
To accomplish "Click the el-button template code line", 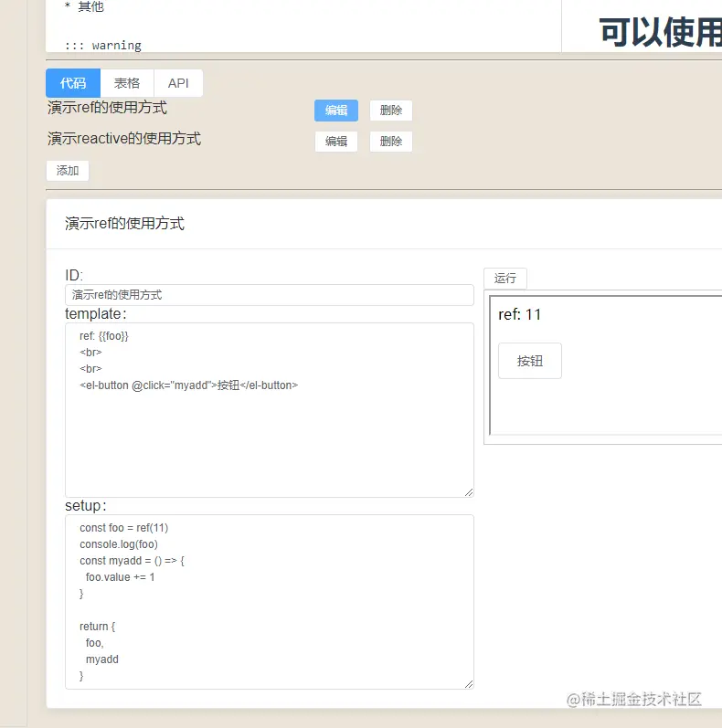I will [188, 385].
